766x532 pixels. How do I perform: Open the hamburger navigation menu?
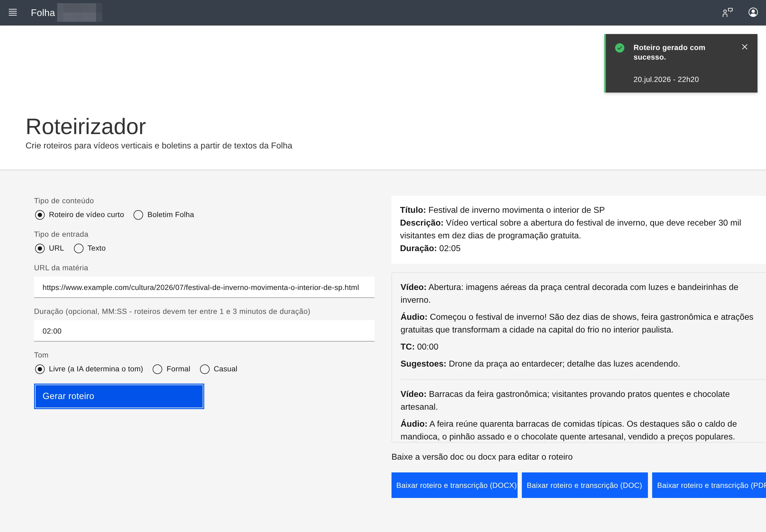[x=13, y=13]
